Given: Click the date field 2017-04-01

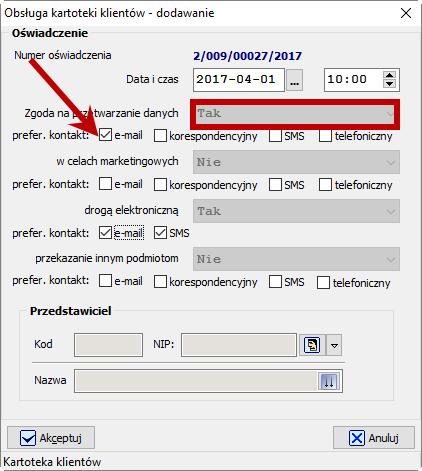Looking at the screenshot, I should click(x=239, y=80).
